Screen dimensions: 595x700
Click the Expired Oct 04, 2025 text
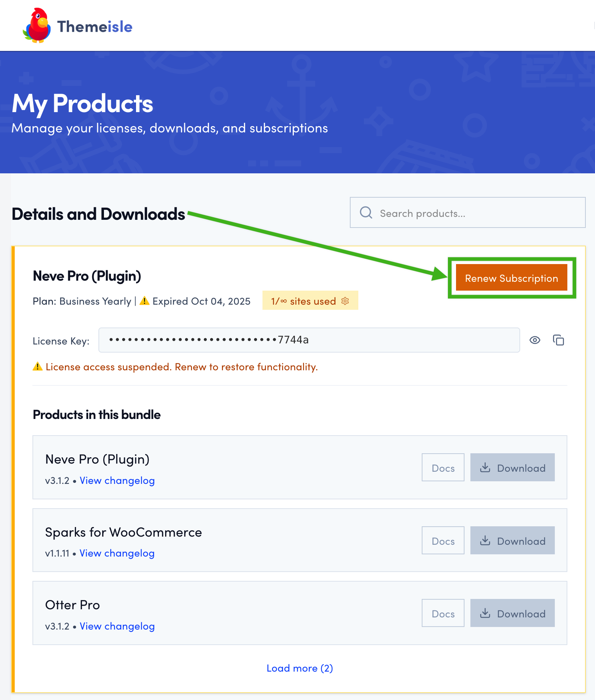pos(201,301)
